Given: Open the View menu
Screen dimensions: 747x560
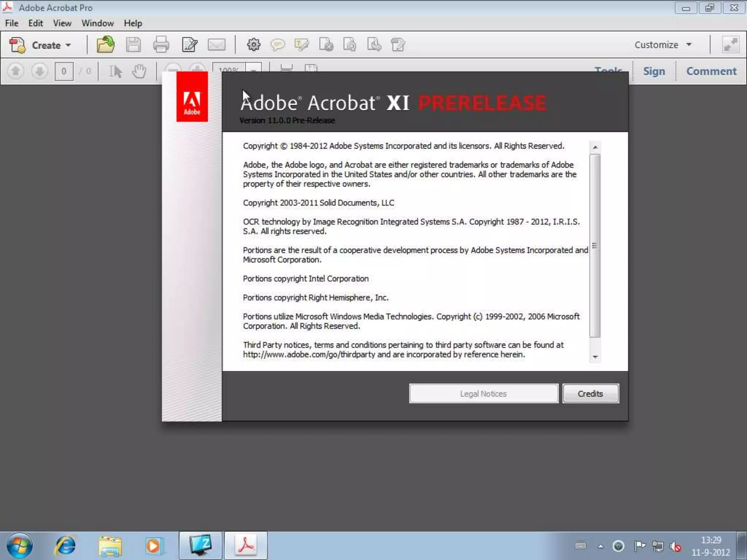Looking at the screenshot, I should [x=62, y=23].
